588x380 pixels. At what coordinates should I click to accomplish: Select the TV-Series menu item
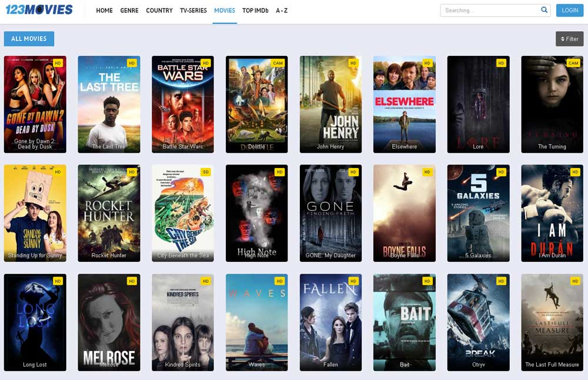coord(193,11)
